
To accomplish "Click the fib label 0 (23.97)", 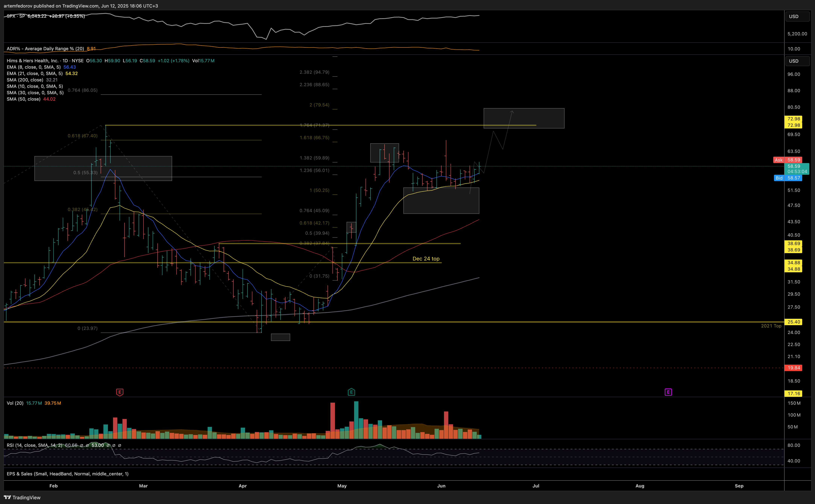I will point(88,328).
